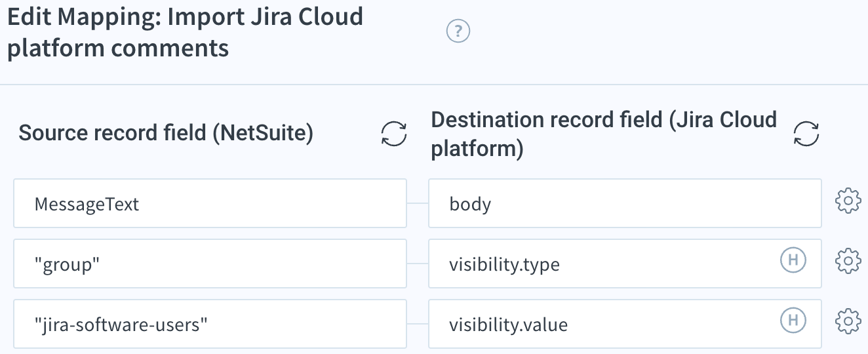
Task: Refresh the NetSuite source record fields
Action: [394, 134]
